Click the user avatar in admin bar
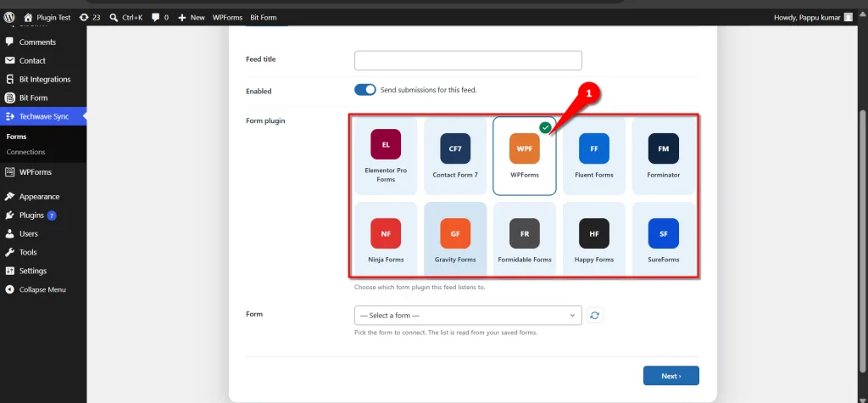This screenshot has width=868, height=403. (849, 17)
